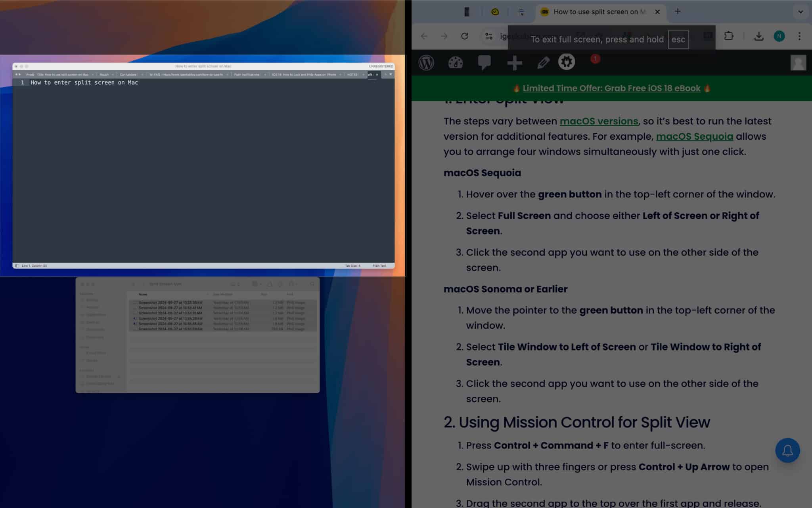Open comments via the speech bubble icon

coord(485,62)
